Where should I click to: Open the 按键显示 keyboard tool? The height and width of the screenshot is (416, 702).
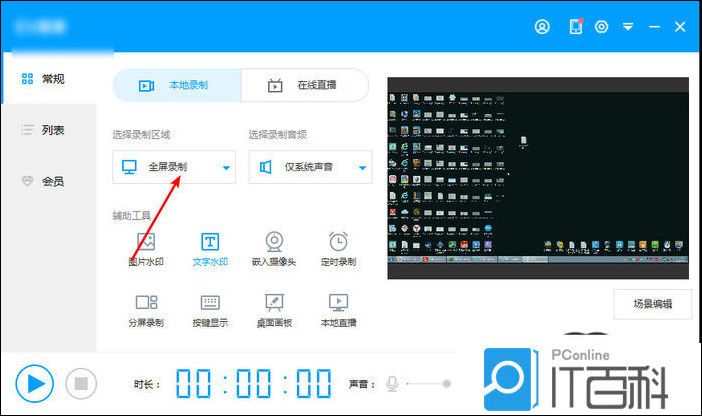coord(210,311)
